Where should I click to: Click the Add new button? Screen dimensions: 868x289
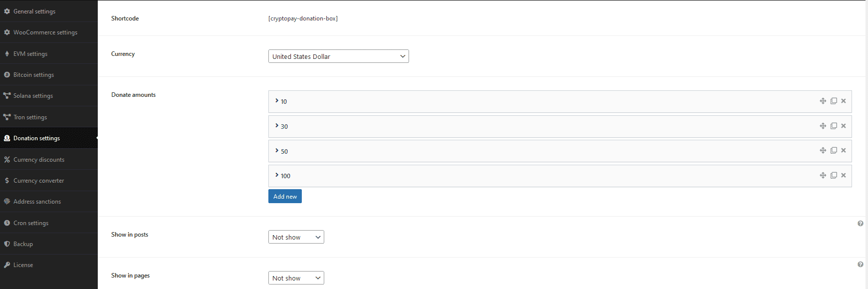pyautogui.click(x=285, y=196)
